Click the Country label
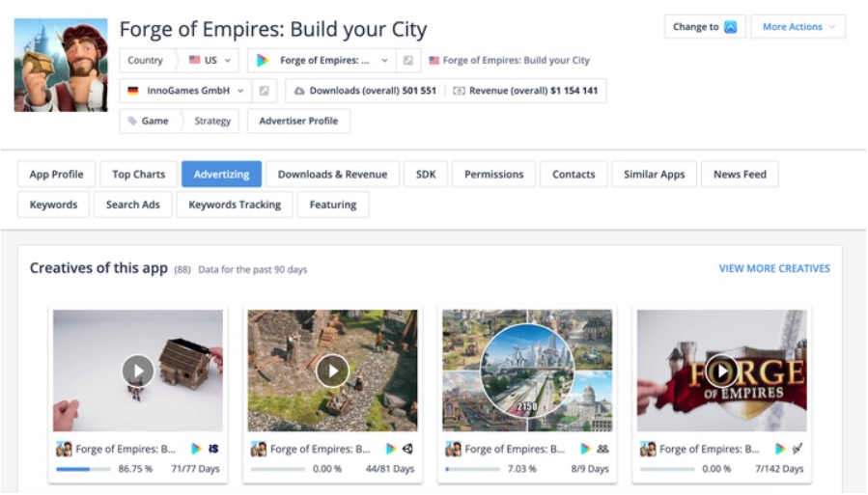This screenshot has height=495, width=868. pos(145,60)
